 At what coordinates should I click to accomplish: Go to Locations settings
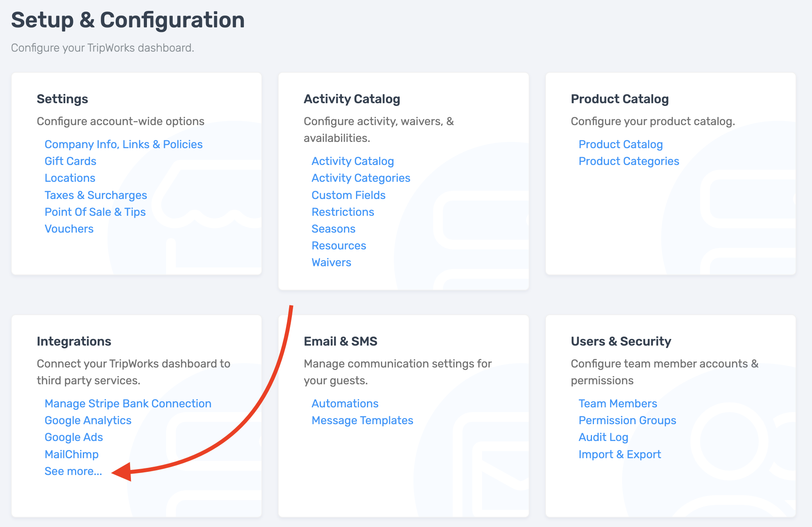click(70, 178)
